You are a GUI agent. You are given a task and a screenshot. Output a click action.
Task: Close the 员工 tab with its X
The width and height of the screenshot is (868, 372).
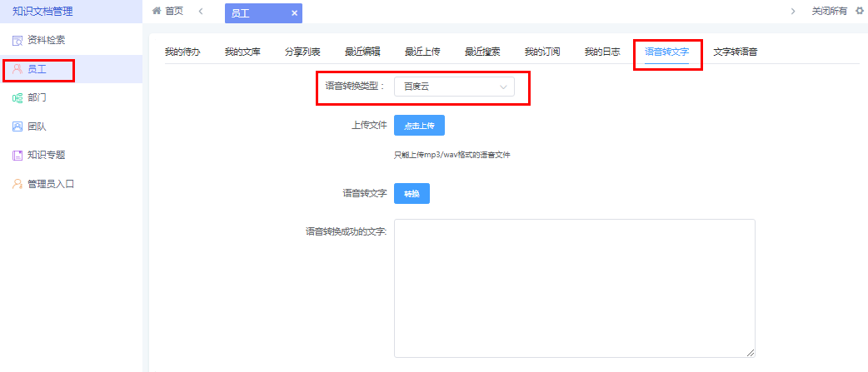coord(294,13)
